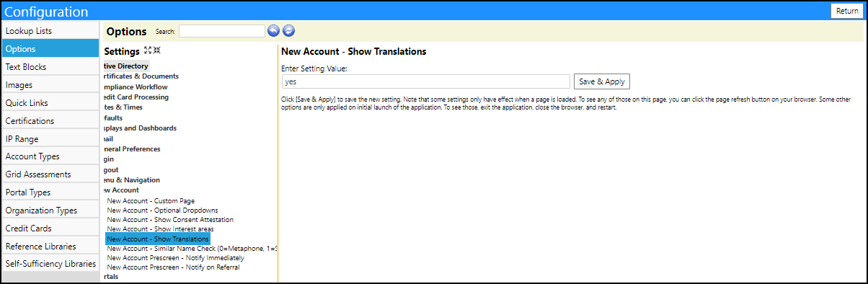This screenshot has width=868, height=284.
Task: Click the Enter Setting Value field
Action: pos(425,81)
